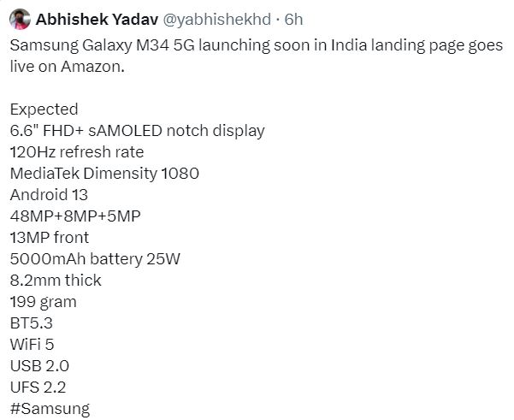Click the 6.6" FHD+ sAMOLED display line
Viewport: 514px width, 420px height.
pyautogui.click(x=137, y=131)
